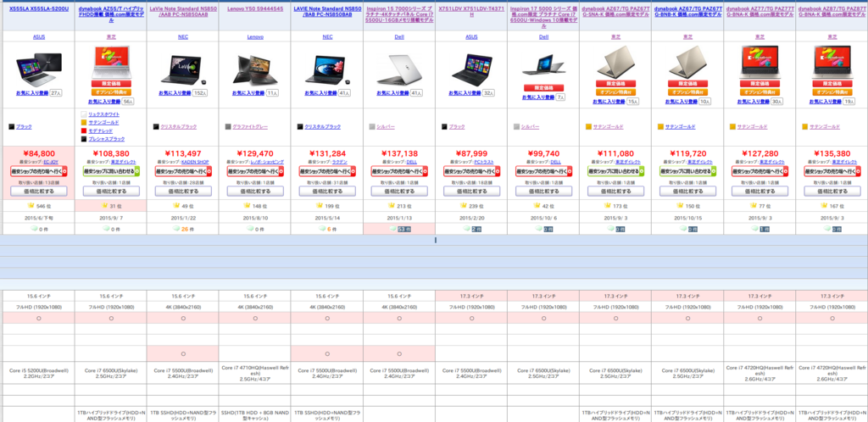Viewport: 868px width, 422px height.
Task: Open DELL shop link under ¥137,138
Action: (x=412, y=162)
